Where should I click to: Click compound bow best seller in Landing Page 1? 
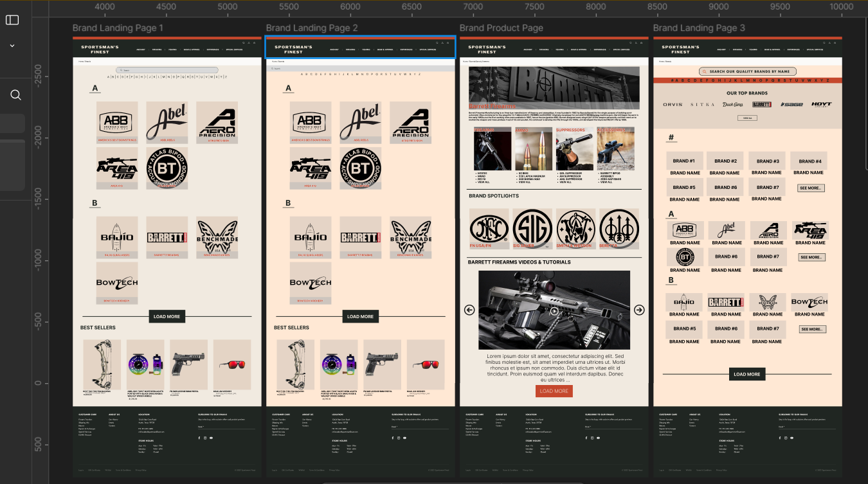coord(102,364)
